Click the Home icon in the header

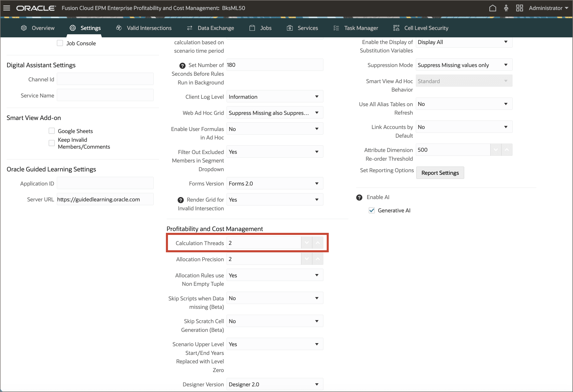[x=493, y=8]
